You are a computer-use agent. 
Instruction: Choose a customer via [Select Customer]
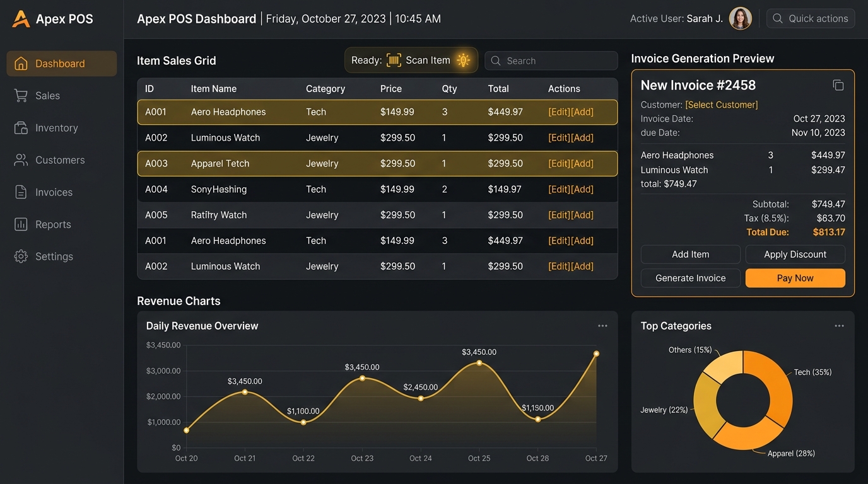[x=722, y=105]
